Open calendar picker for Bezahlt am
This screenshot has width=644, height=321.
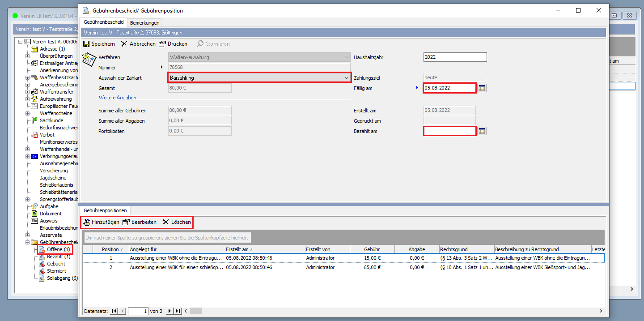click(x=482, y=131)
